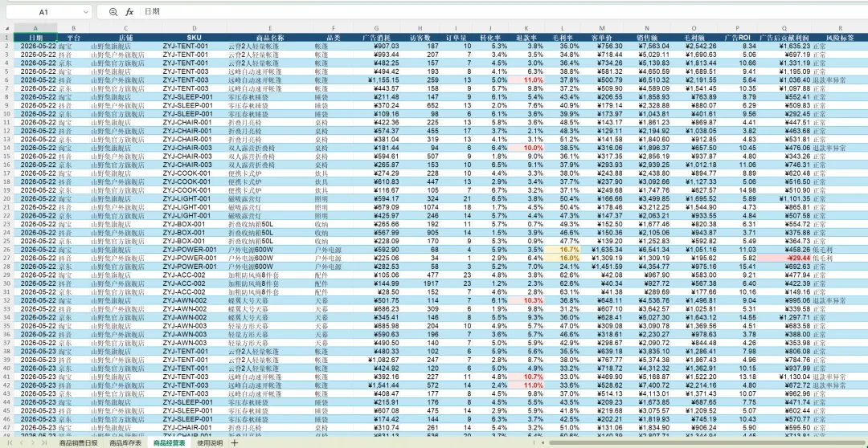868x448 pixels.
Task: Show next sheet tab arrow
Action: click(x=33, y=443)
